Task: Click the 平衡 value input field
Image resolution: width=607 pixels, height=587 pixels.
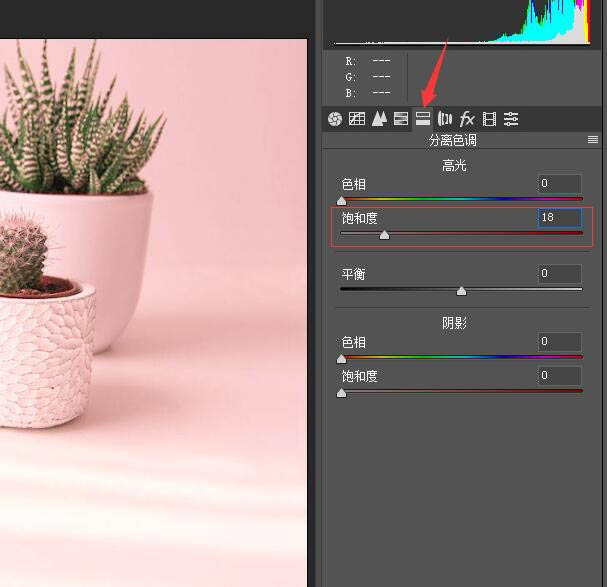Action: coord(560,274)
